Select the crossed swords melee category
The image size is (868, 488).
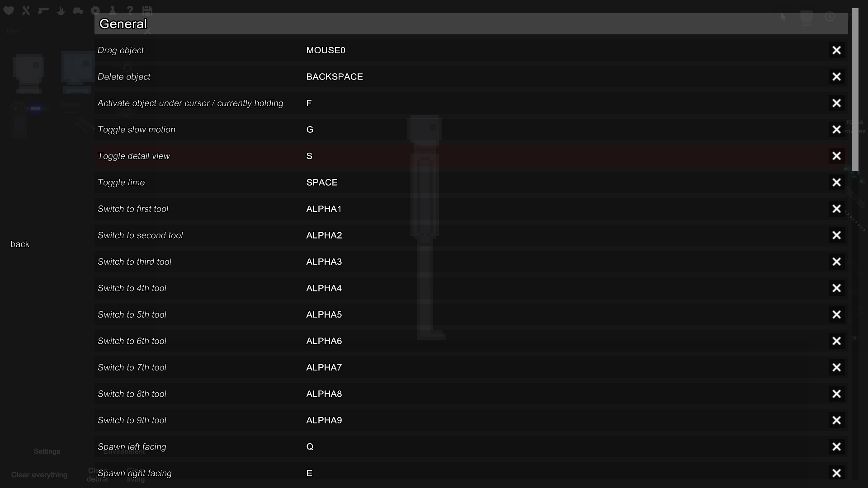point(26,10)
